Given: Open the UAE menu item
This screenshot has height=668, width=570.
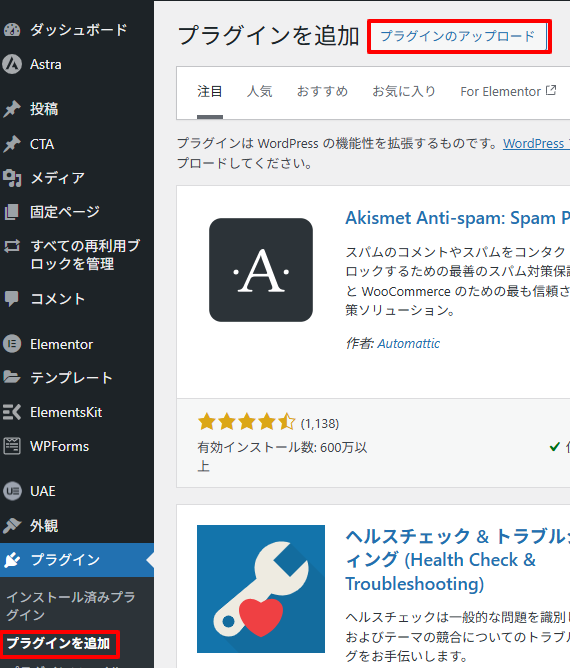Looking at the screenshot, I should [43, 491].
